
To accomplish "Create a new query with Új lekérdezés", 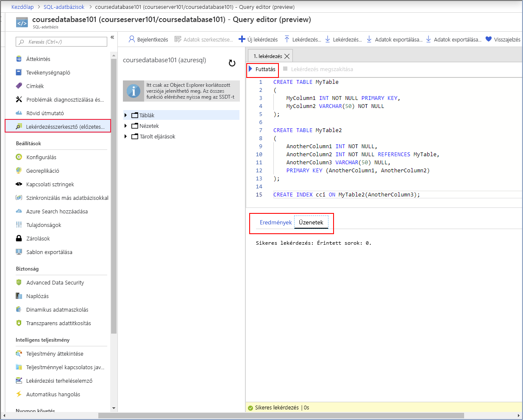I will click(258, 39).
